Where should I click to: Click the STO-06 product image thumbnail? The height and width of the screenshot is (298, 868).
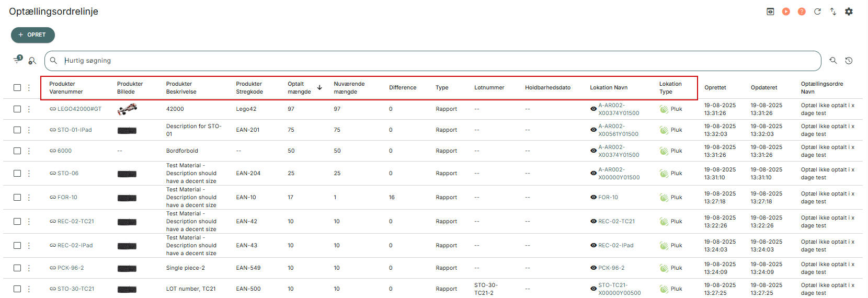(127, 174)
